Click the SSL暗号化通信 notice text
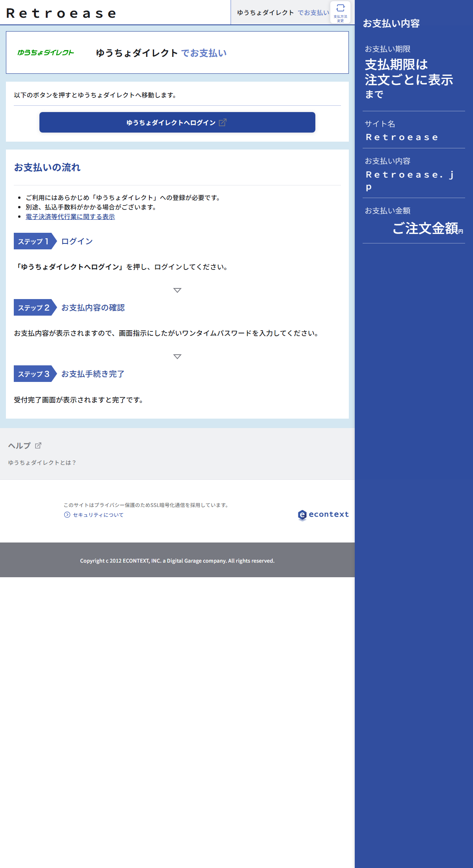 click(x=147, y=505)
